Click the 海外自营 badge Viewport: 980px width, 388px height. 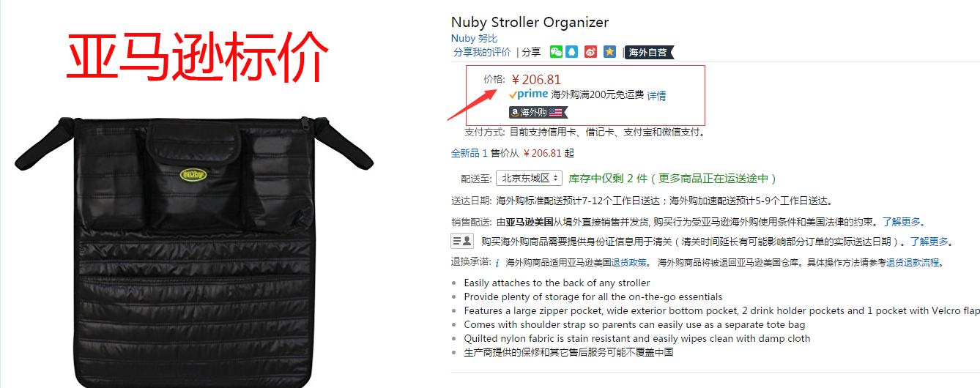point(648,52)
